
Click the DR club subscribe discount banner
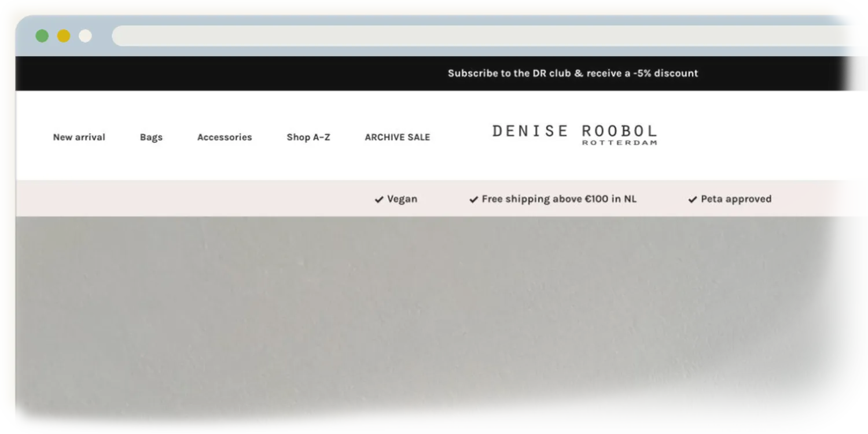click(573, 73)
